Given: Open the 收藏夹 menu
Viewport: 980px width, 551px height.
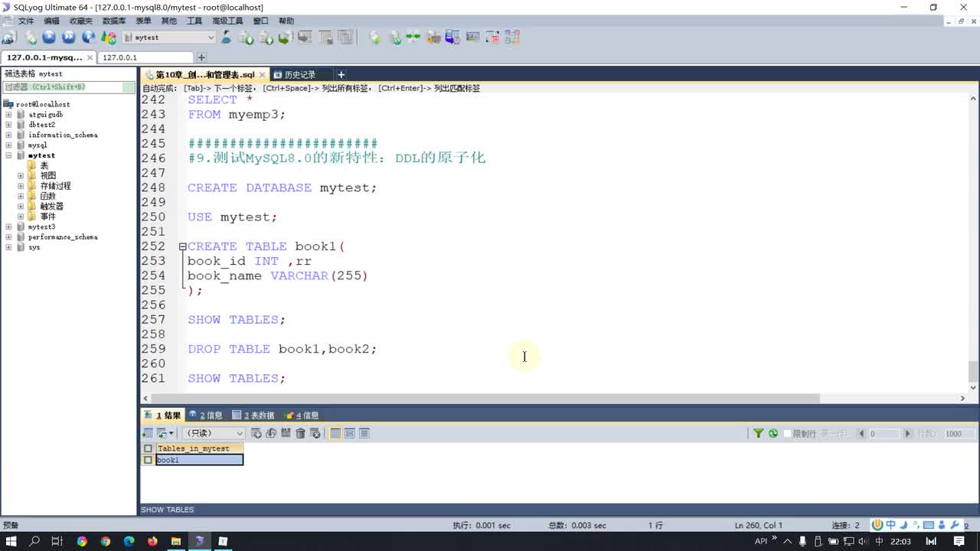Looking at the screenshot, I should [x=81, y=21].
